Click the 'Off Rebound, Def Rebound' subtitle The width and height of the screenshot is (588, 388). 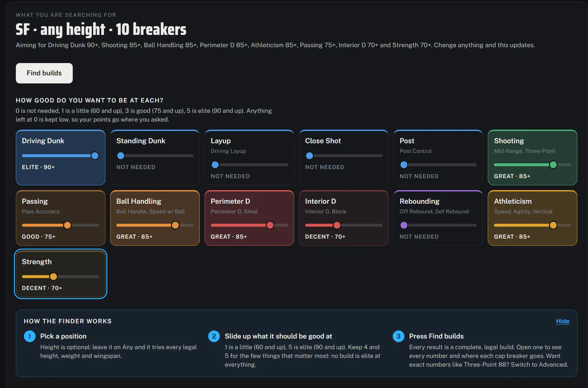click(434, 211)
